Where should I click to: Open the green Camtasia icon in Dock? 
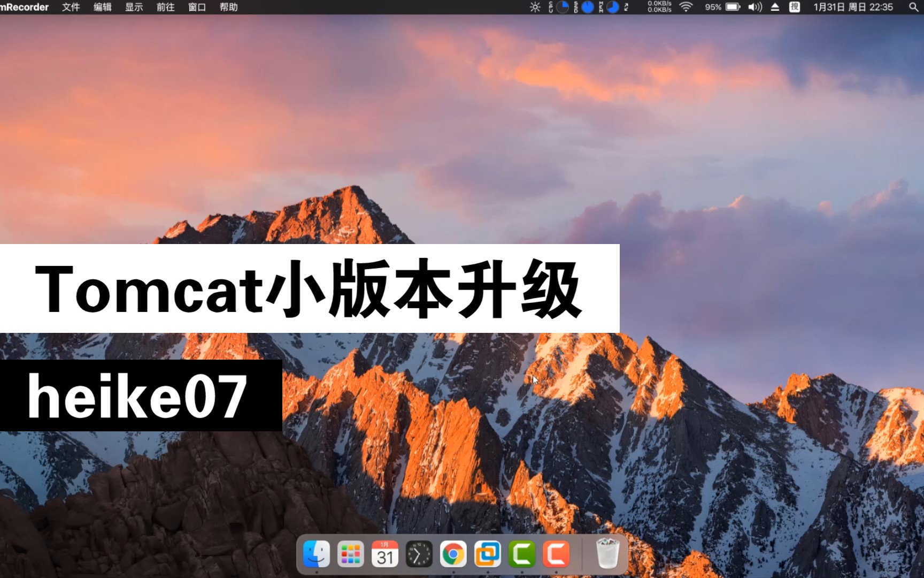(522, 554)
